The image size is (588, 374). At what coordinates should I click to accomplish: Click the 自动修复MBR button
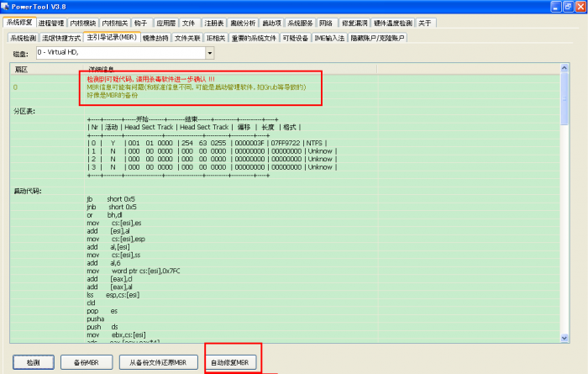[x=229, y=361]
